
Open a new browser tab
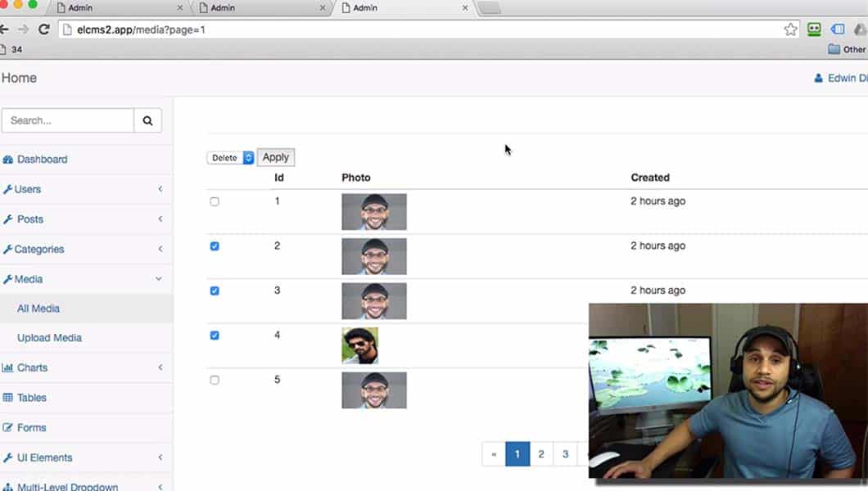(490, 7)
